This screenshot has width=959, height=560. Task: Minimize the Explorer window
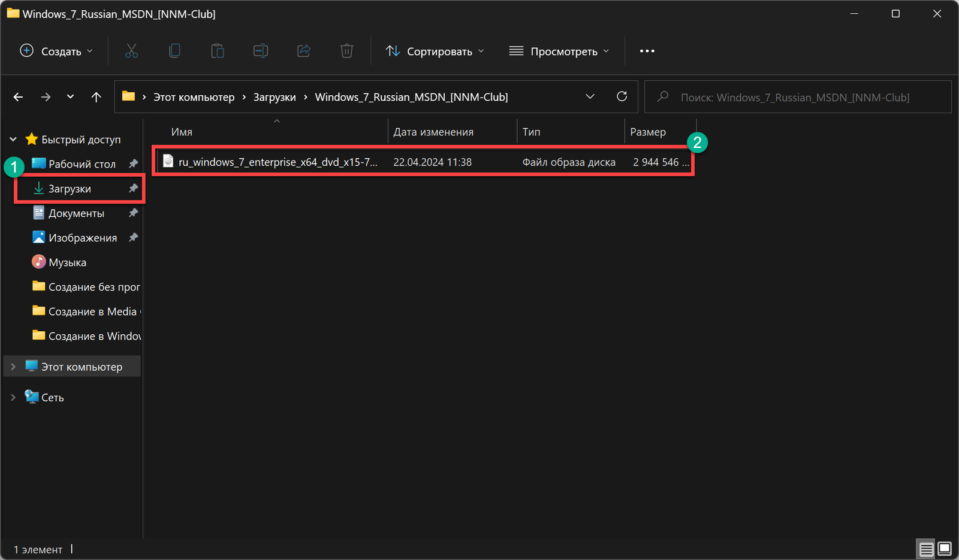(854, 13)
